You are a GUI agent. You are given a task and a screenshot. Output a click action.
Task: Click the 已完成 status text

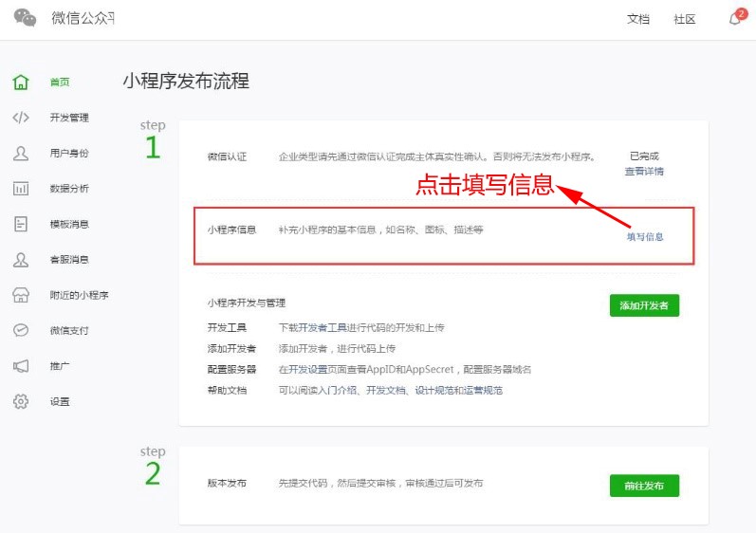click(644, 156)
